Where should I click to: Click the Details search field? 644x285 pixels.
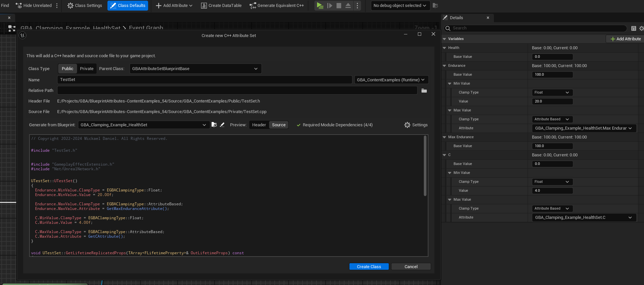(x=536, y=28)
